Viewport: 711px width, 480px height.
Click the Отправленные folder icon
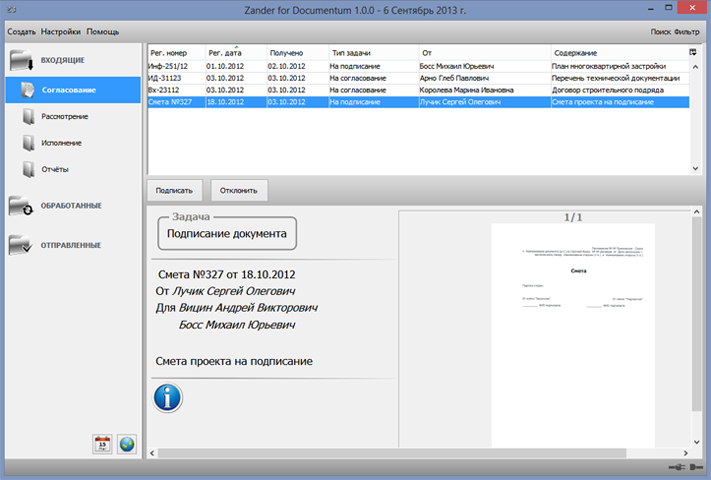[23, 244]
